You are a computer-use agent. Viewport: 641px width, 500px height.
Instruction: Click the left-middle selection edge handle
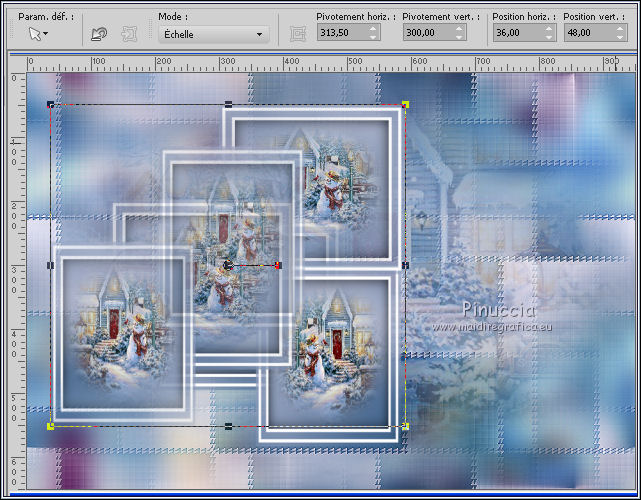51,266
